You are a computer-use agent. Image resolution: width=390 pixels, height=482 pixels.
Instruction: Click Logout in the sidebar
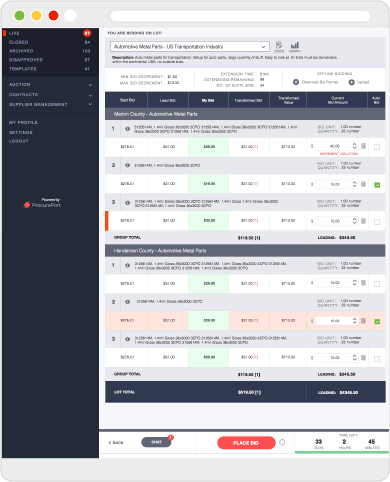pyautogui.click(x=19, y=141)
